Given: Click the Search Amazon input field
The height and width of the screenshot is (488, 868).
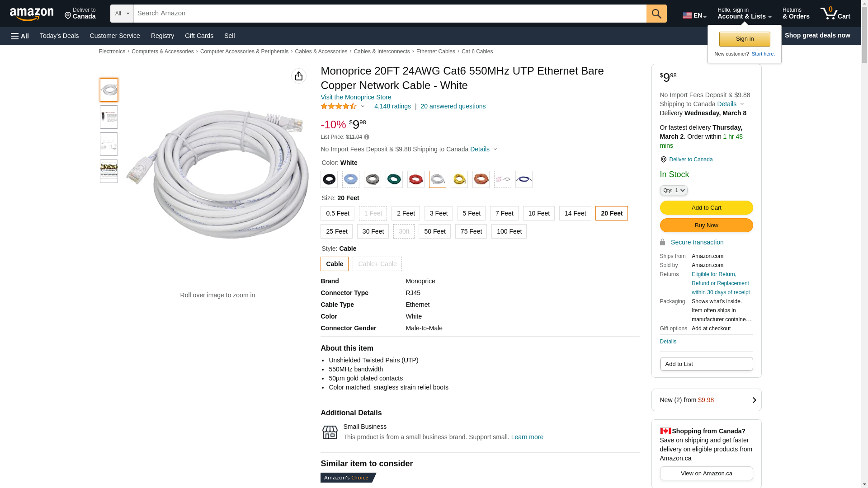Looking at the screenshot, I should [x=390, y=14].
